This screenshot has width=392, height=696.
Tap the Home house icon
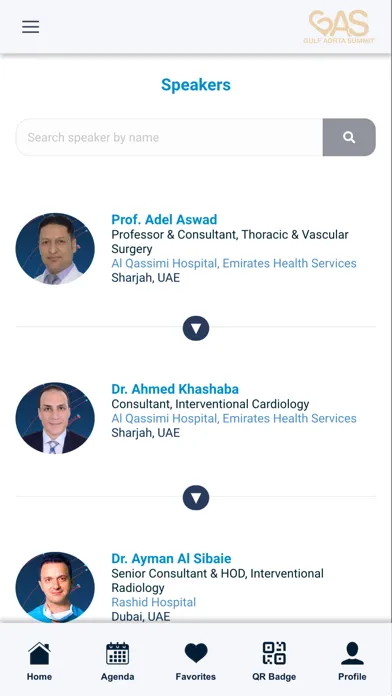click(x=39, y=653)
